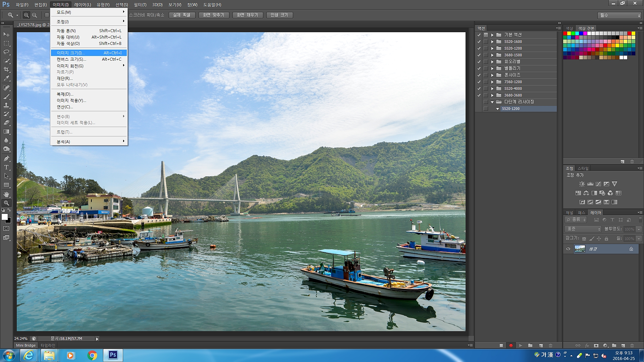Toggle checkmark for 5520-1600 action set
This screenshot has height=362, width=644.
click(x=479, y=42)
